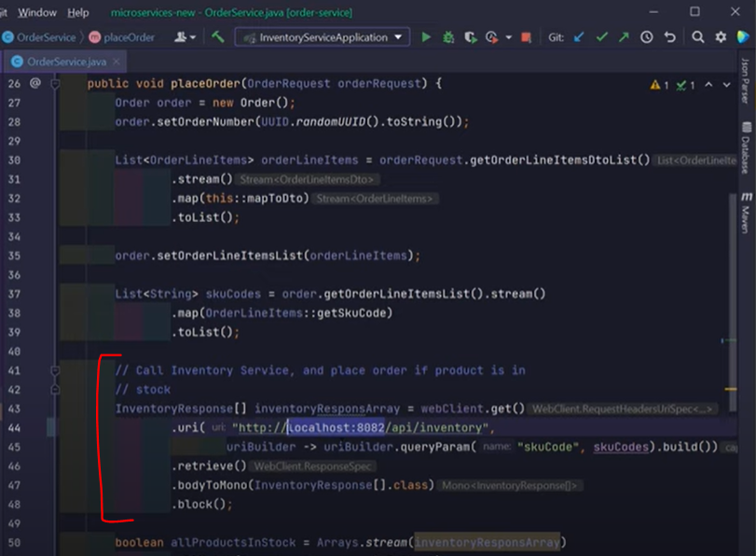756x556 pixels.
Task: Click WebClient.ResponseSpec inlay hint
Action: [x=313, y=466]
